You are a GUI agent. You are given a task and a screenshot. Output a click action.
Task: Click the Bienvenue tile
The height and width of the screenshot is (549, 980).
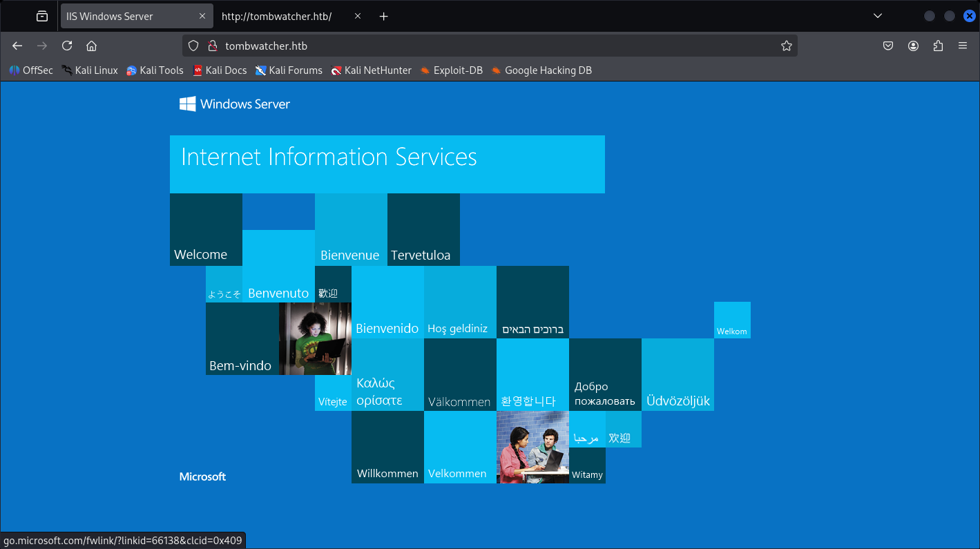point(351,229)
